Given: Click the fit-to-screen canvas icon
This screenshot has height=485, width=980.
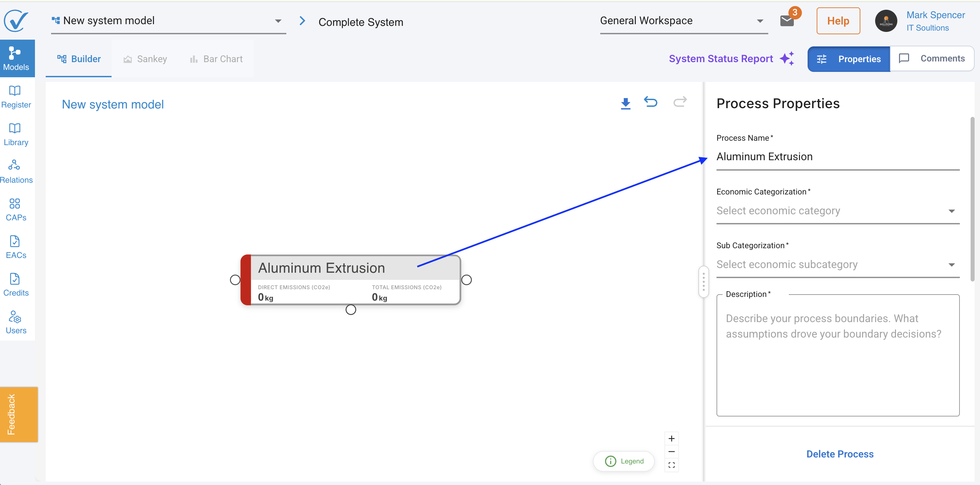Looking at the screenshot, I should (x=671, y=465).
